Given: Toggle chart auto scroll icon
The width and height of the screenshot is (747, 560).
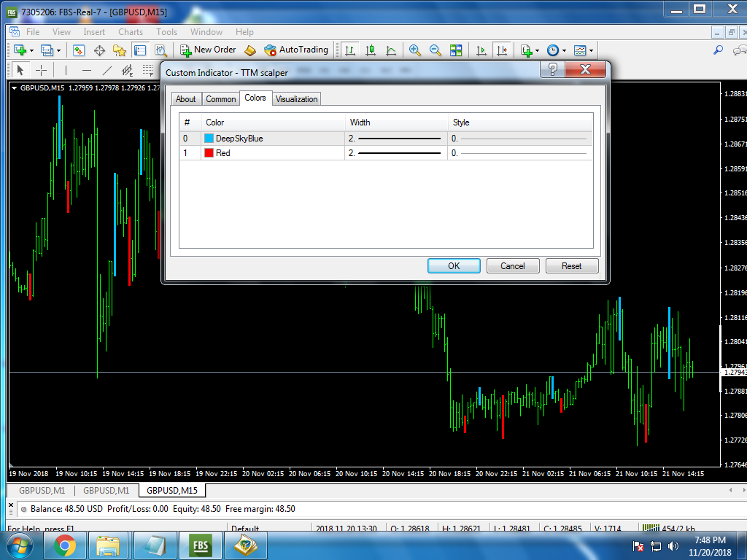Looking at the screenshot, I should pyautogui.click(x=481, y=50).
